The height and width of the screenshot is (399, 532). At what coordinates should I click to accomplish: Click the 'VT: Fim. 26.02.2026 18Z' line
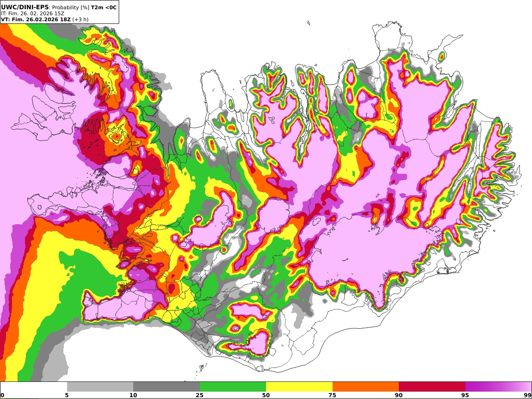point(36,19)
